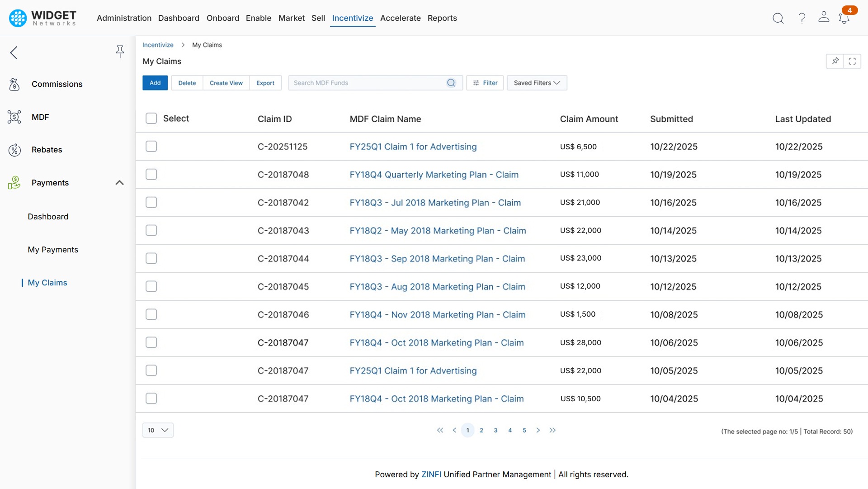Open the user profile icon
The image size is (868, 489).
[x=824, y=17]
